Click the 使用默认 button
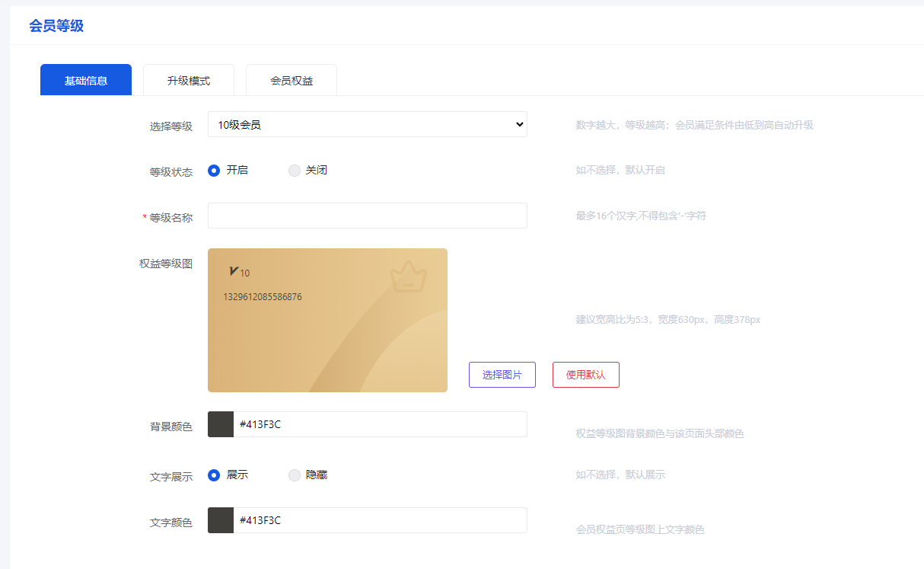 (x=585, y=375)
